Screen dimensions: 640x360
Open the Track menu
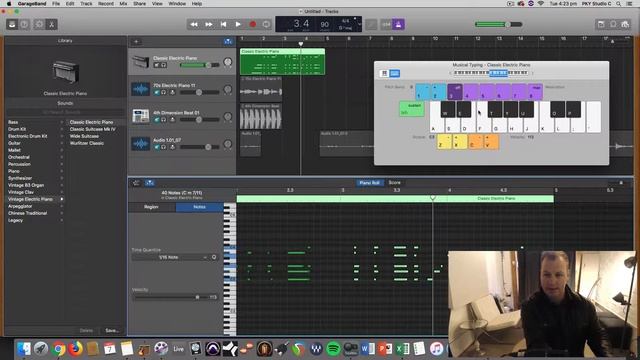tap(86, 4)
